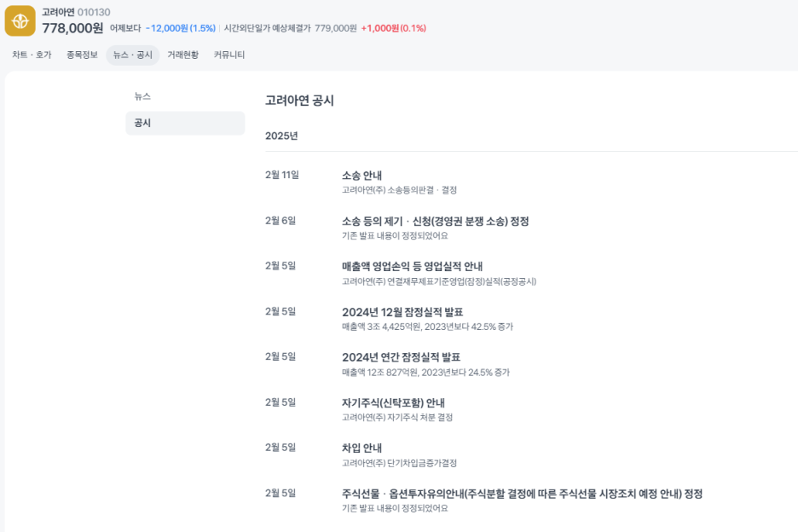798x532 pixels.
Task: Open 매출액 영업손익 등 영업실적 안내 disclosure
Action: (413, 266)
